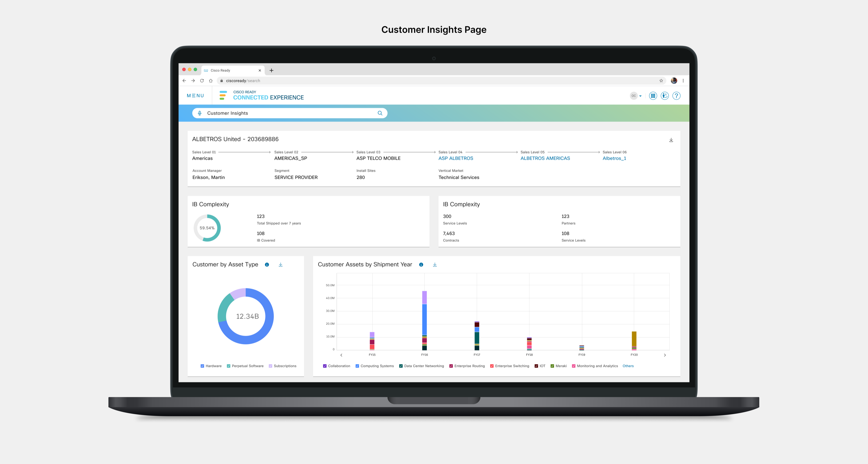Click the FY16 stacked bar
The height and width of the screenshot is (464, 868).
[x=424, y=321]
